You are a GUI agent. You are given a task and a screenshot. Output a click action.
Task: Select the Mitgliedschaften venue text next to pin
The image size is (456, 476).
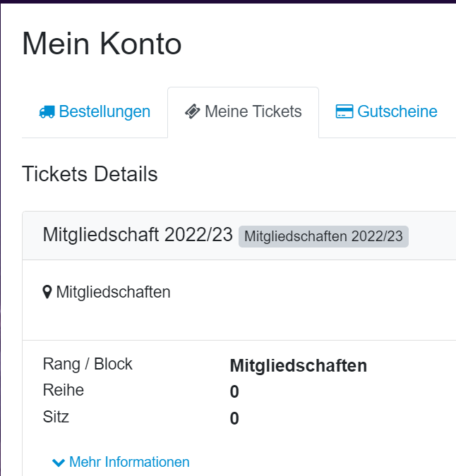113,293
